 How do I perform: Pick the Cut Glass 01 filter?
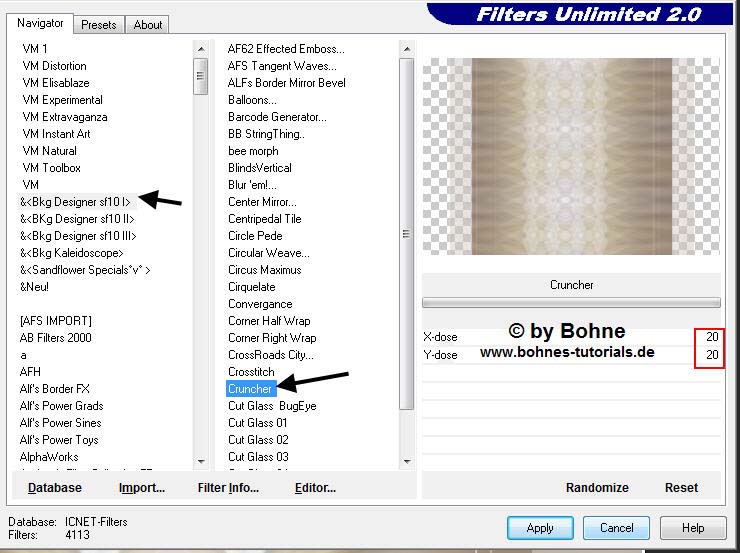(x=258, y=423)
